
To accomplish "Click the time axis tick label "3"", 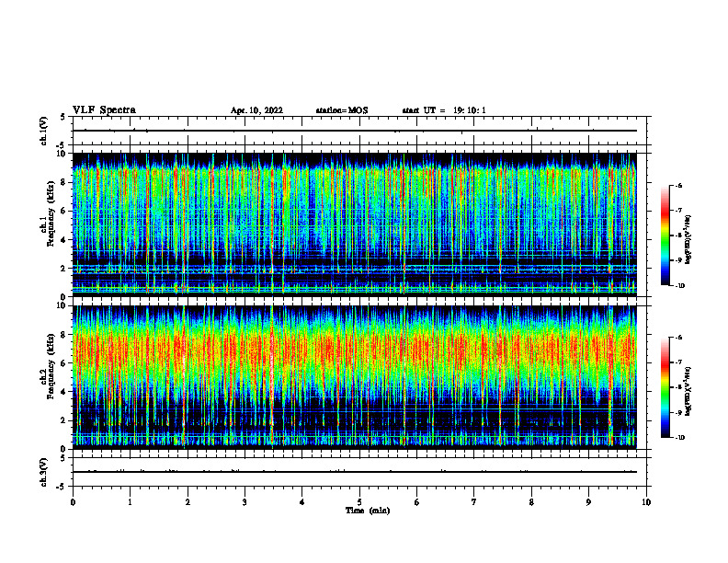I will (x=245, y=502).
